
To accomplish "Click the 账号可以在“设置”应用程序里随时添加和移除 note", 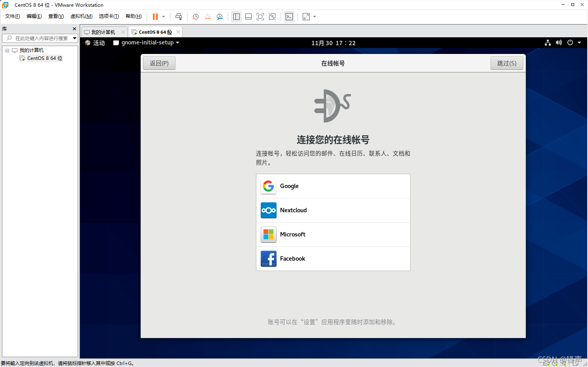I will (333, 322).
